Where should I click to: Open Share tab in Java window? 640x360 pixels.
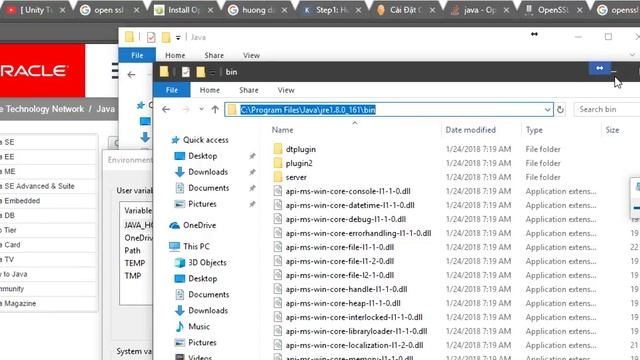coord(214,55)
